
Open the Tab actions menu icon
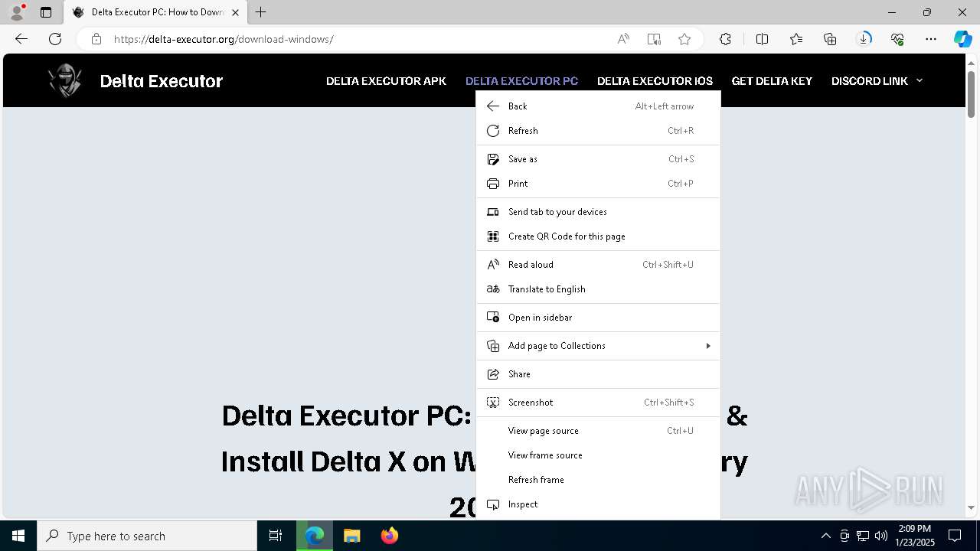(46, 12)
